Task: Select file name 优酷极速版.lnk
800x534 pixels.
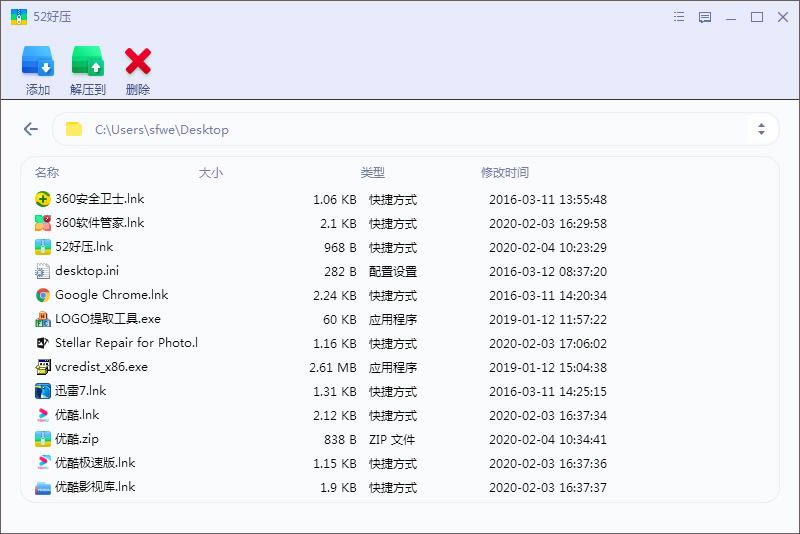Action: pos(95,463)
